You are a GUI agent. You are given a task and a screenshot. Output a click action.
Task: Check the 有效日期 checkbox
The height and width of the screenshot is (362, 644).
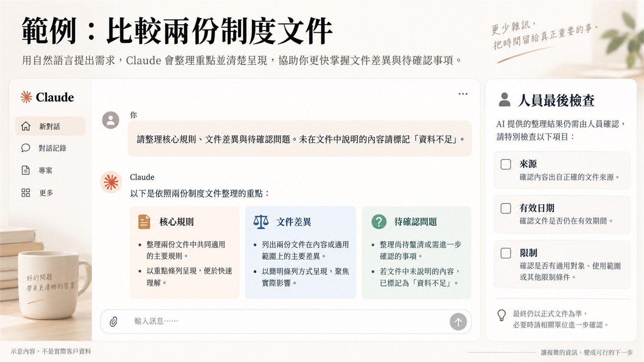[506, 208]
